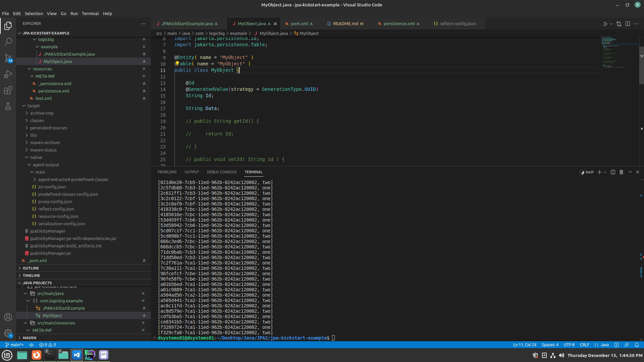Open the Terminal menu
The height and width of the screenshot is (362, 644).
point(90,13)
